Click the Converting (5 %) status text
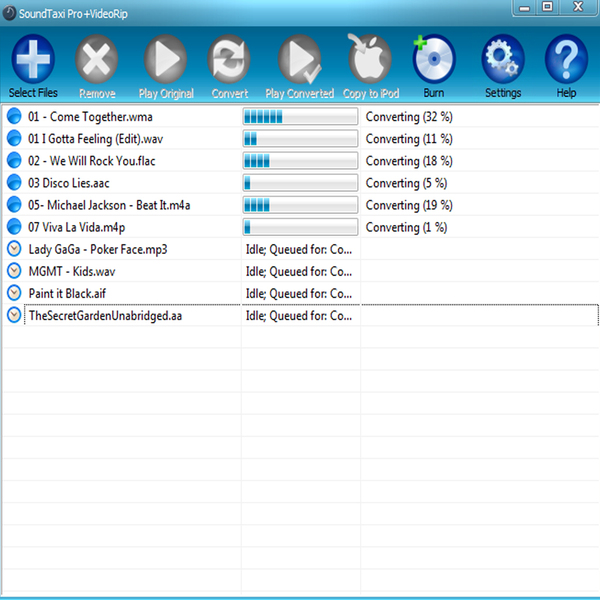 (x=406, y=183)
